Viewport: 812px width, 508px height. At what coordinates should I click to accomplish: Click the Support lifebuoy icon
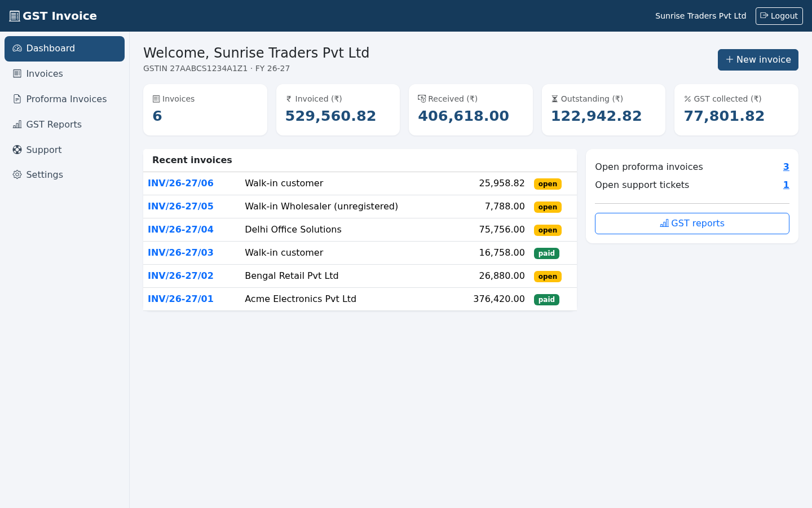click(17, 150)
